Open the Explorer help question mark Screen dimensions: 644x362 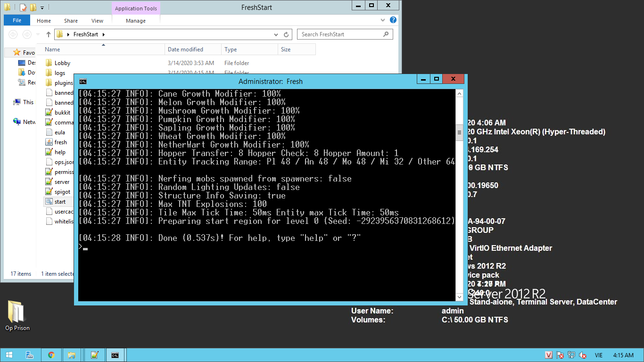tap(393, 20)
